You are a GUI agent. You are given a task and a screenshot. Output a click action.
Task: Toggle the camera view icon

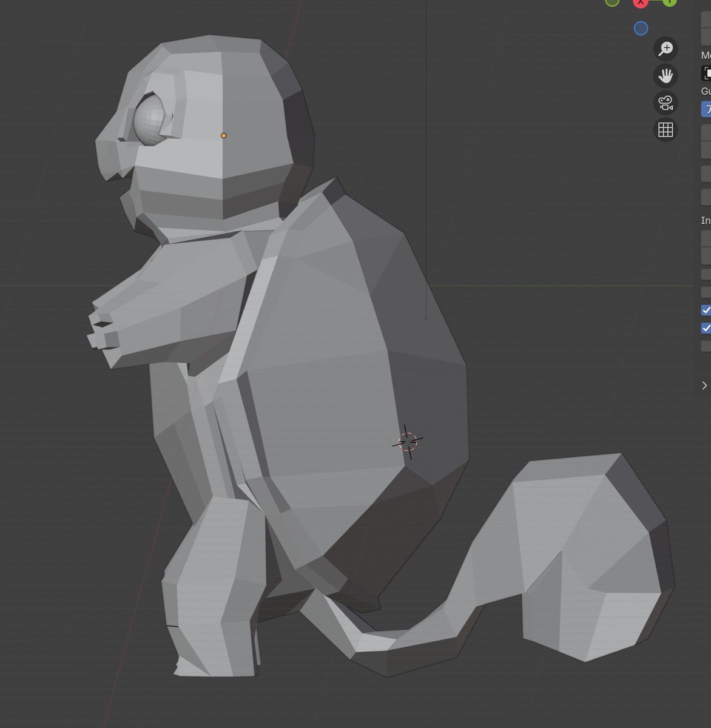pos(666,103)
